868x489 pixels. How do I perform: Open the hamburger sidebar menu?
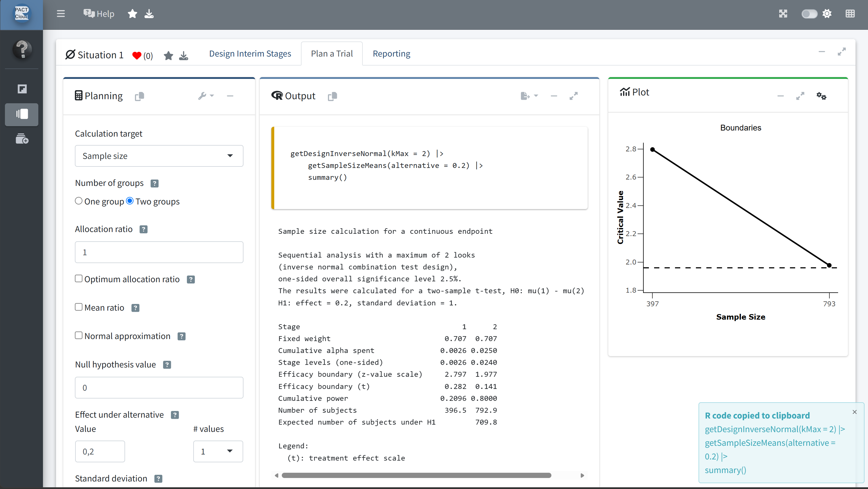pyautogui.click(x=61, y=14)
